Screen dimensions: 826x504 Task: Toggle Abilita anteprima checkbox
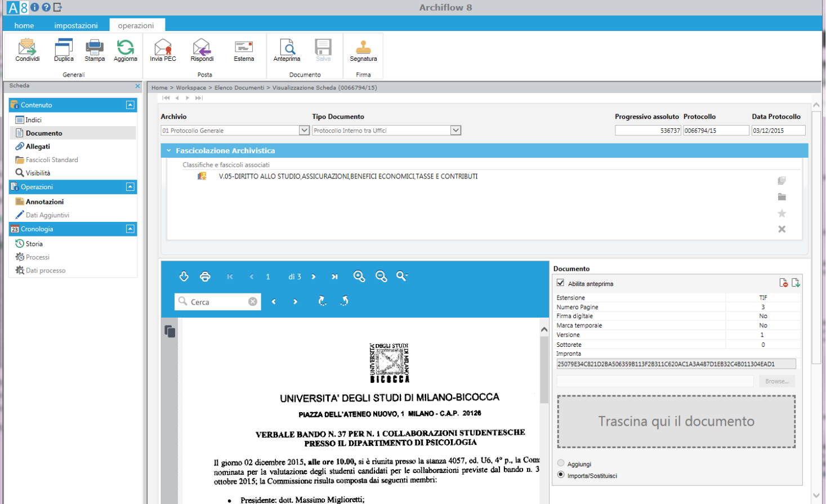(x=560, y=283)
